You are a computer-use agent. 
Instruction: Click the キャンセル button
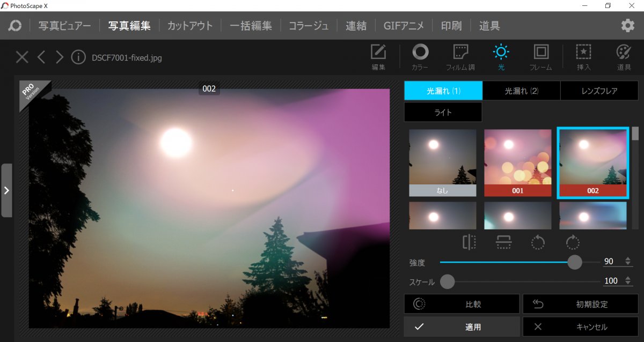pyautogui.click(x=580, y=326)
